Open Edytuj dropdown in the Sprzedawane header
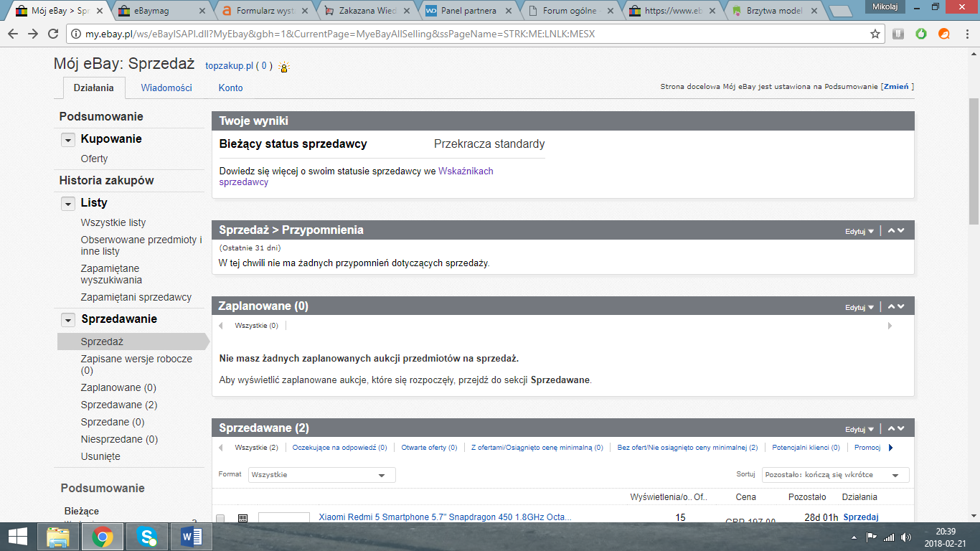The width and height of the screenshot is (980, 551). click(859, 429)
